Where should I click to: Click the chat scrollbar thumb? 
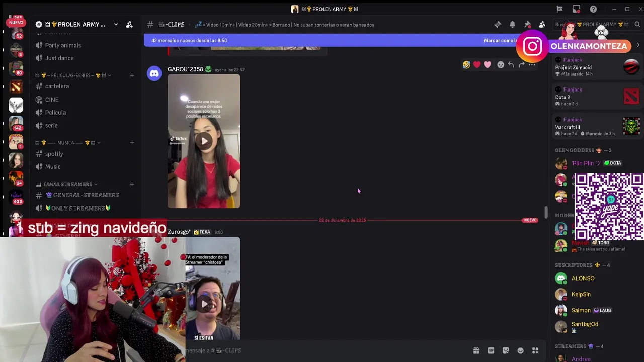(x=546, y=212)
